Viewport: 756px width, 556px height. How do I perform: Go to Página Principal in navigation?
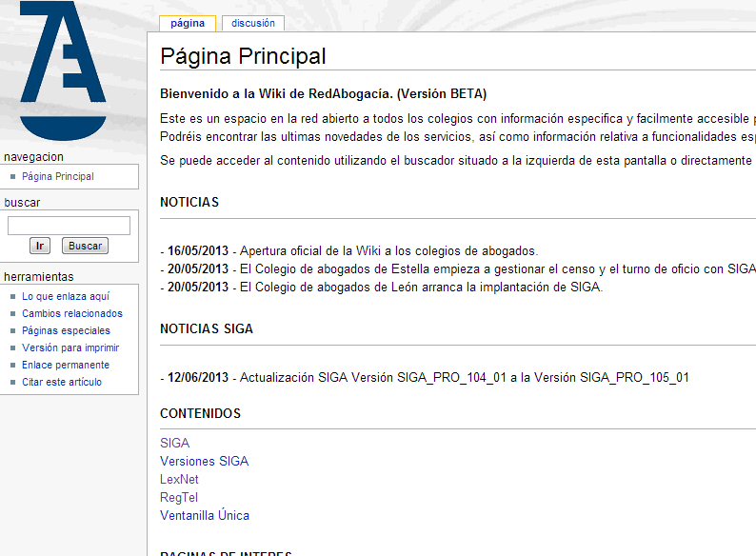tap(58, 176)
